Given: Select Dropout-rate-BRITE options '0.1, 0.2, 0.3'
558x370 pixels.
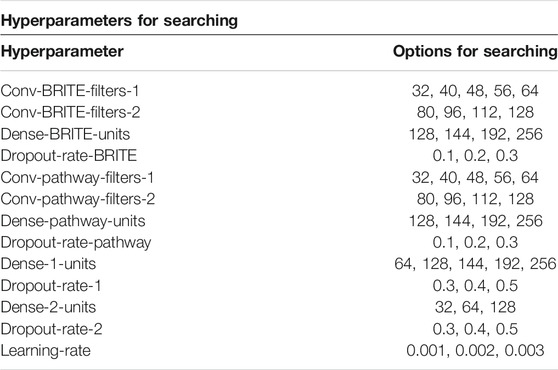Looking at the screenshot, I should tap(475, 156).
